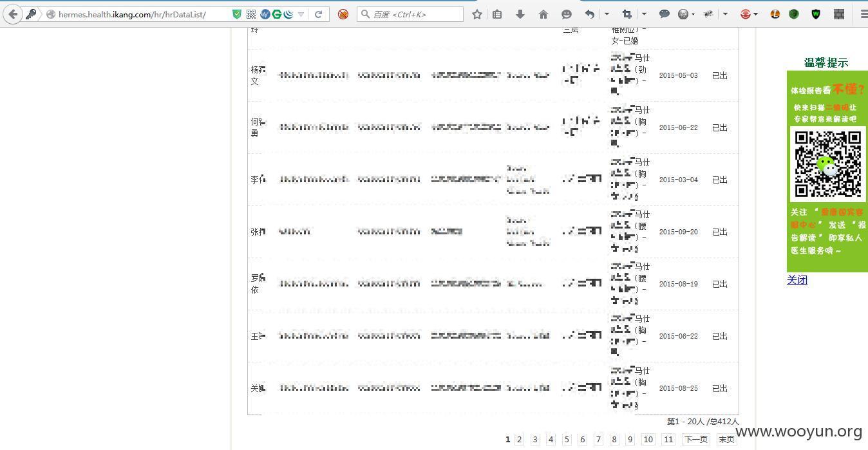Show the bookmarks list icon
The height and width of the screenshot is (450, 868).
click(x=497, y=14)
